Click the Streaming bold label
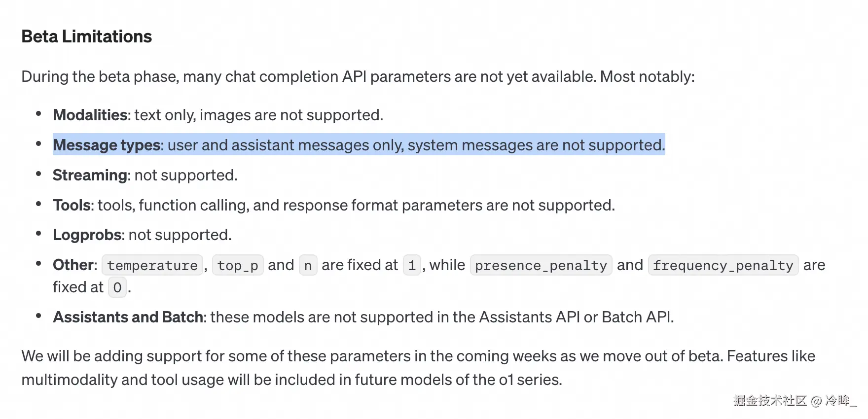Image resolution: width=868 pixels, height=419 pixels. [x=90, y=175]
